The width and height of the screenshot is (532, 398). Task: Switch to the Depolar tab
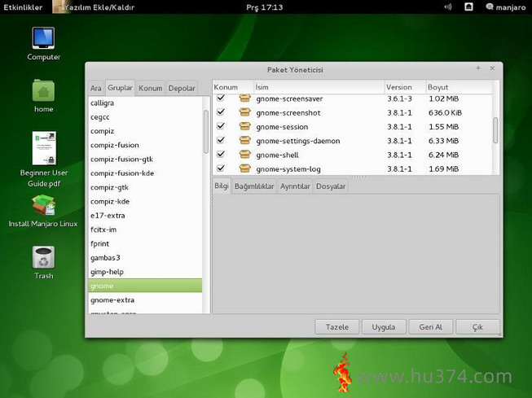pyautogui.click(x=182, y=88)
